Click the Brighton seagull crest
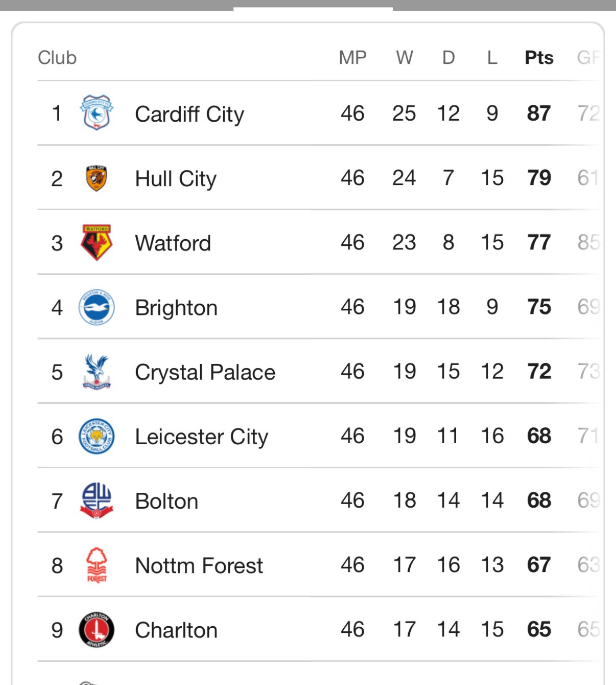Image resolution: width=616 pixels, height=685 pixels. pyautogui.click(x=96, y=307)
